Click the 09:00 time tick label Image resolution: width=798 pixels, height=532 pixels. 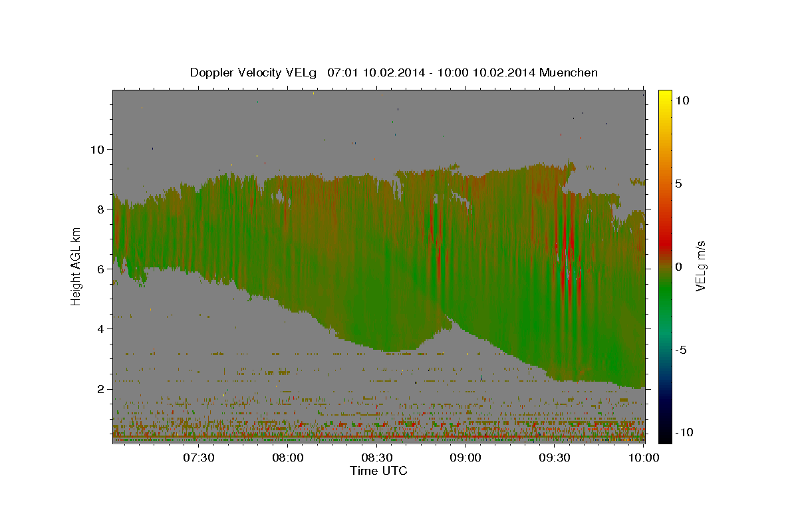tap(465, 458)
